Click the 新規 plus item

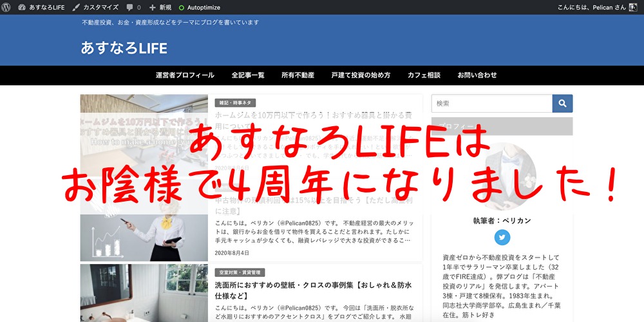point(160,7)
